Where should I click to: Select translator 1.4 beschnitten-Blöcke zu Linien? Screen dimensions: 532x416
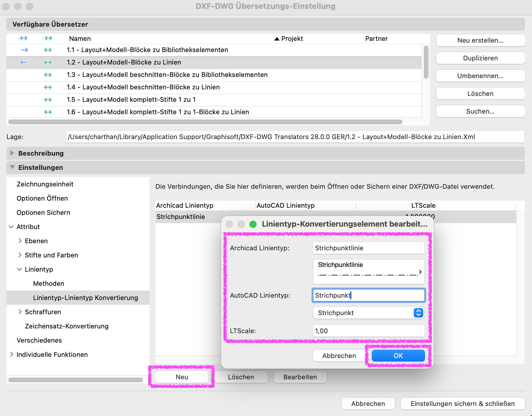[214, 87]
